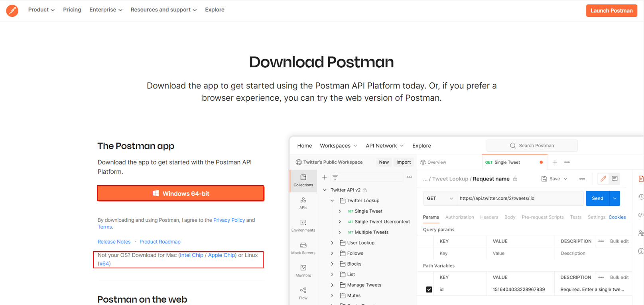The width and height of the screenshot is (644, 305).
Task: Click Pricing in top navigation
Action: pos(72,10)
